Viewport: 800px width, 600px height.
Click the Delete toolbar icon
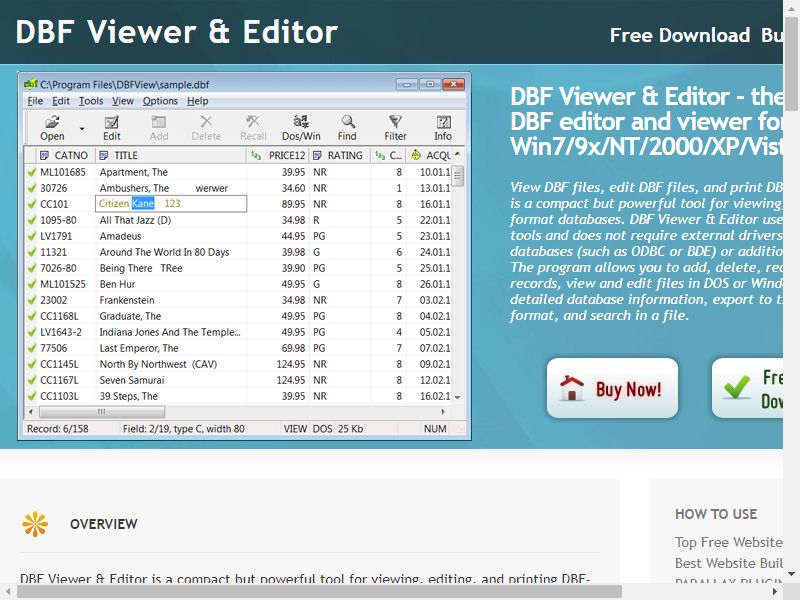click(x=206, y=122)
